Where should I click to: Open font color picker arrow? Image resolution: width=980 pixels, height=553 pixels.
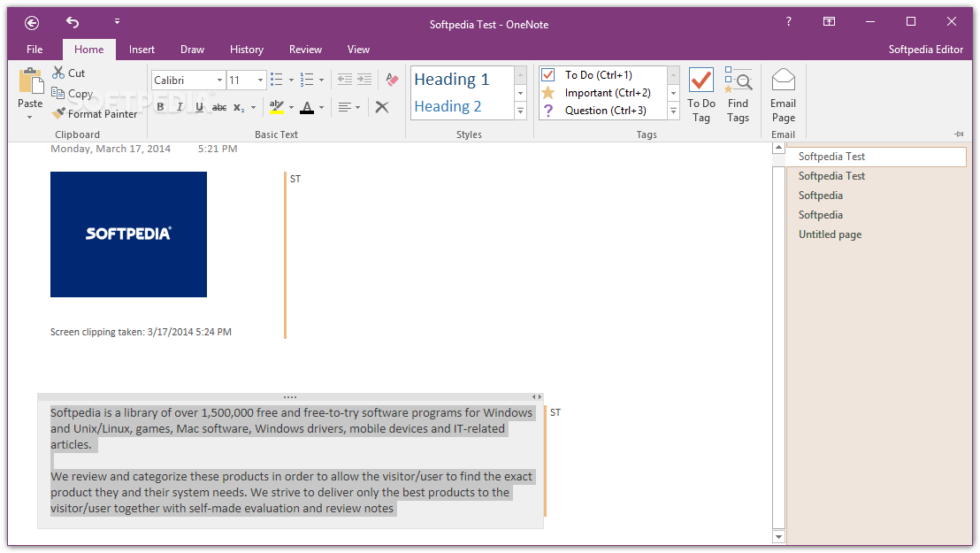point(321,108)
